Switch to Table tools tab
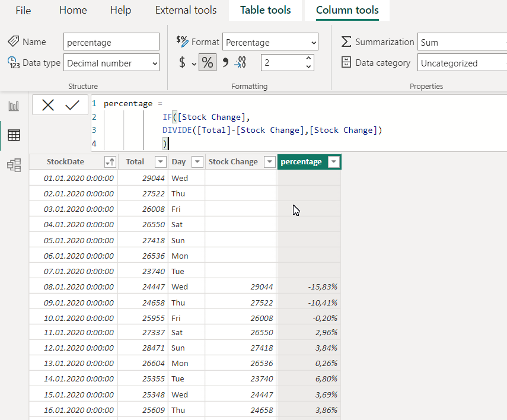The height and width of the screenshot is (420, 507). tap(266, 10)
